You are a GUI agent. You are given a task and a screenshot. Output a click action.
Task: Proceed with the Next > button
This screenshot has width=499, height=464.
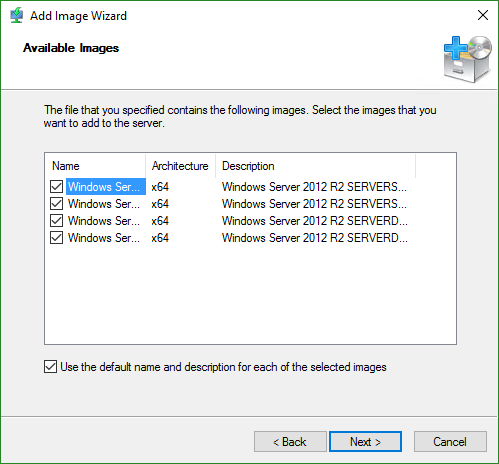point(365,442)
